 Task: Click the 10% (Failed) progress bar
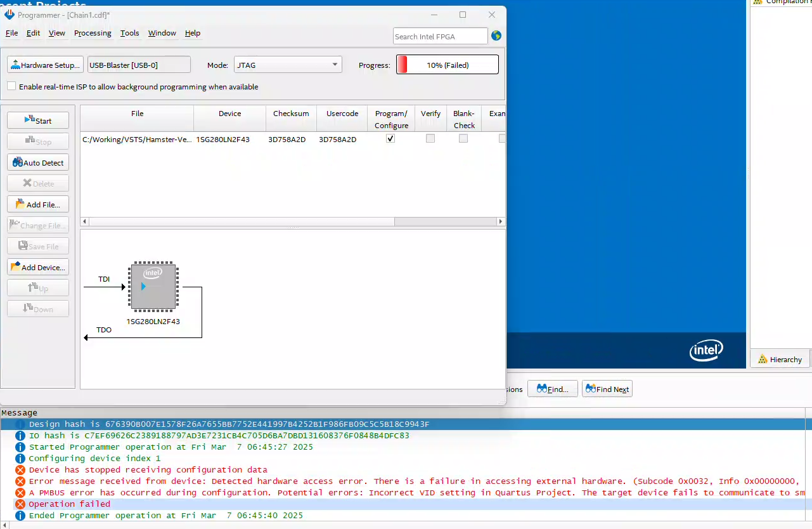[x=448, y=65]
